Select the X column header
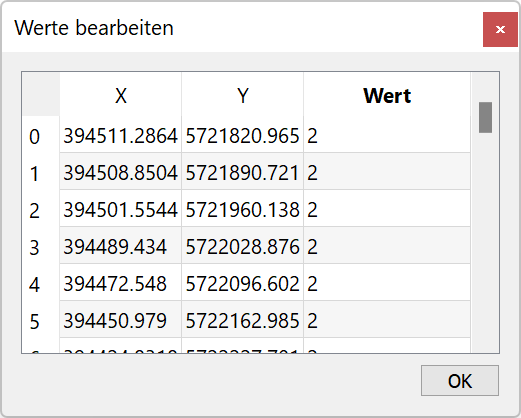Screen dimensions: 521x418 (121, 95)
